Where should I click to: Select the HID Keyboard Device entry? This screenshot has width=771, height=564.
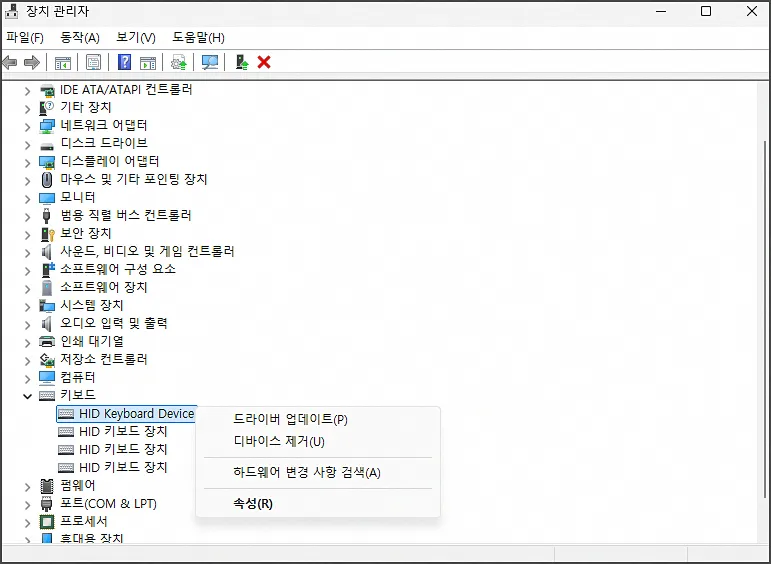pos(126,414)
